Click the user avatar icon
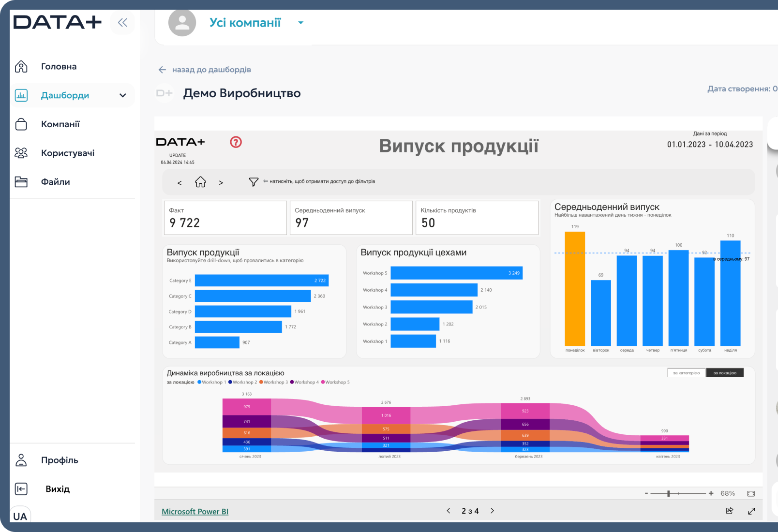Image resolution: width=778 pixels, height=532 pixels. click(182, 23)
